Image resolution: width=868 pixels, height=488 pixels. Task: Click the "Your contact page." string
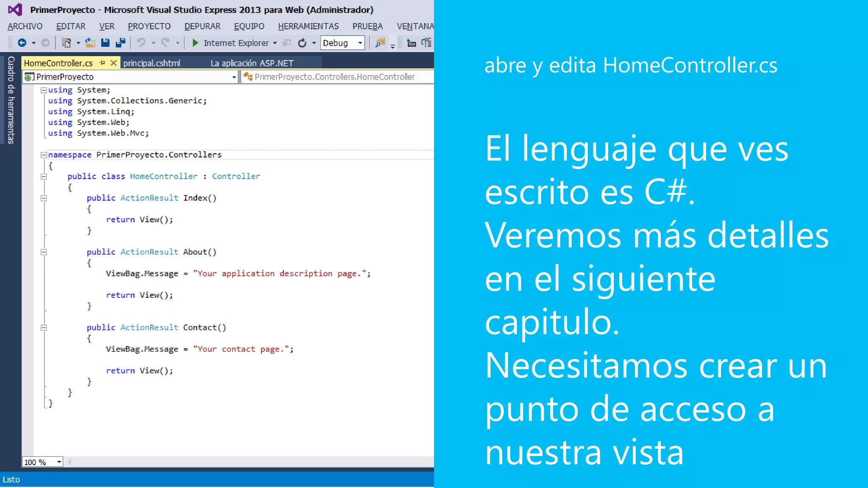[241, 349]
